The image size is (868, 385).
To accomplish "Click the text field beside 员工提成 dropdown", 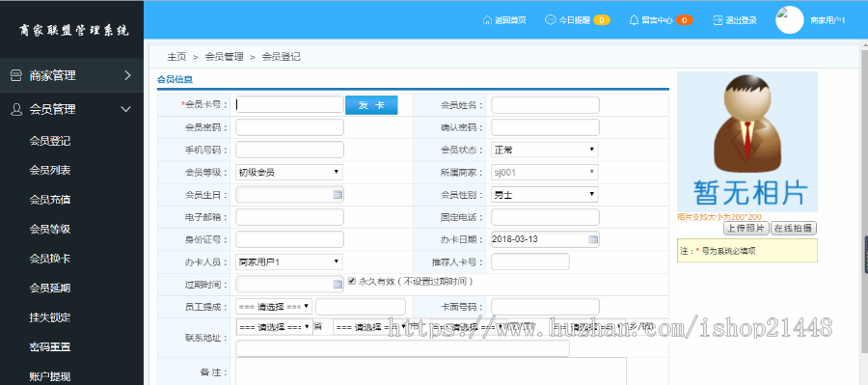I will [361, 306].
